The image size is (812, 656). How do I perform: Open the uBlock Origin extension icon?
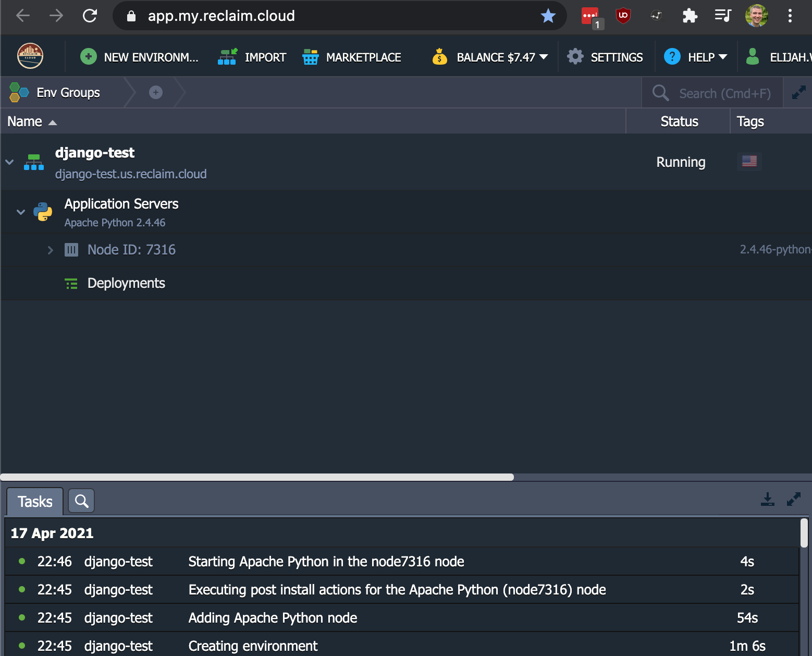pos(623,16)
